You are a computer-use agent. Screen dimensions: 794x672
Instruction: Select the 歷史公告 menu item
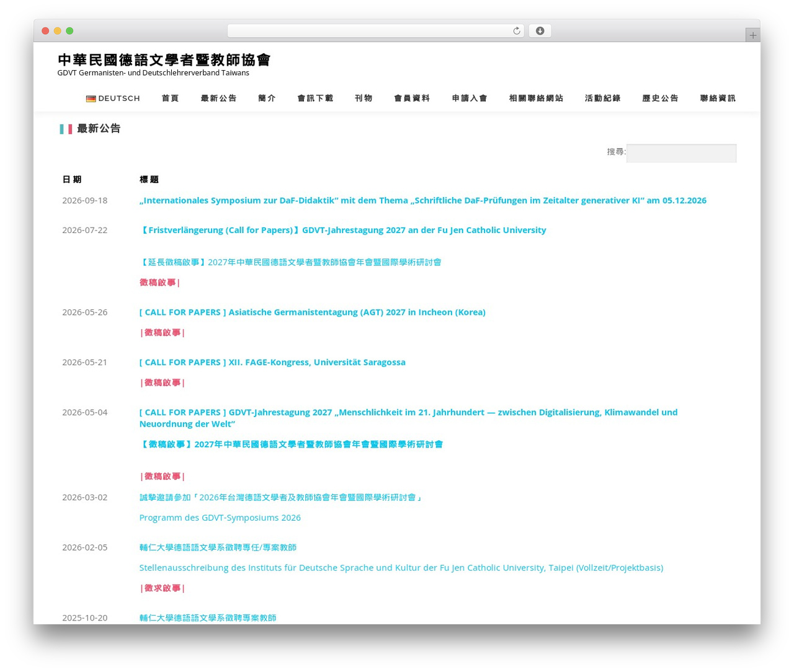tap(660, 99)
